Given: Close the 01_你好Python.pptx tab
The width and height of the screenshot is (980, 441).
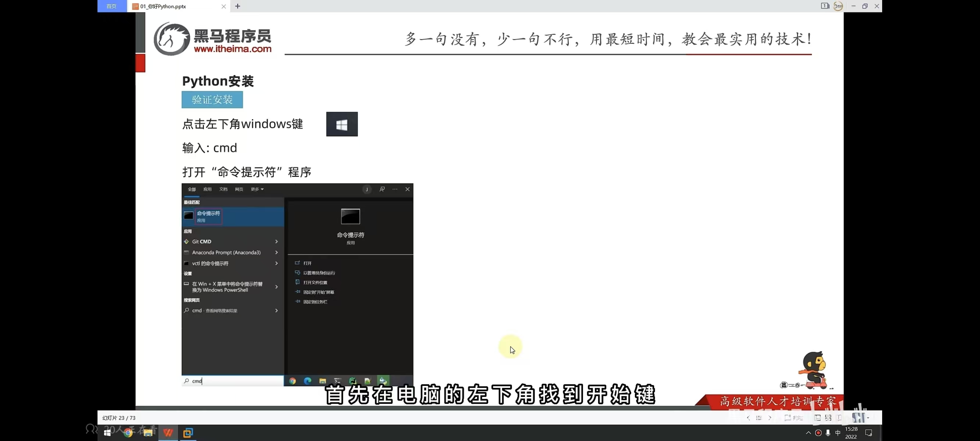Looking at the screenshot, I should [224, 6].
